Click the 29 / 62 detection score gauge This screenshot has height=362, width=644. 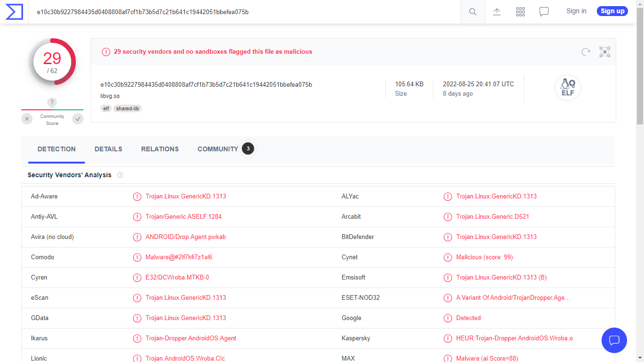click(x=52, y=62)
